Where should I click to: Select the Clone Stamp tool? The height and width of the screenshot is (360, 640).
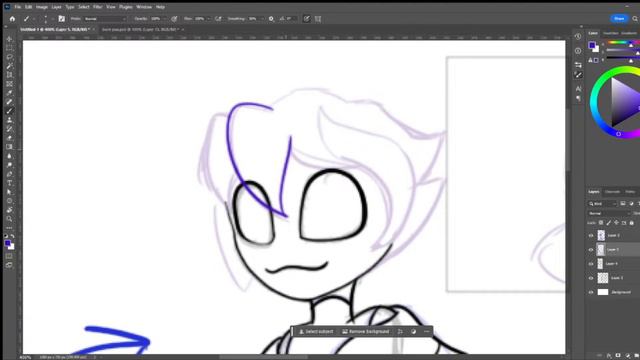point(9,120)
